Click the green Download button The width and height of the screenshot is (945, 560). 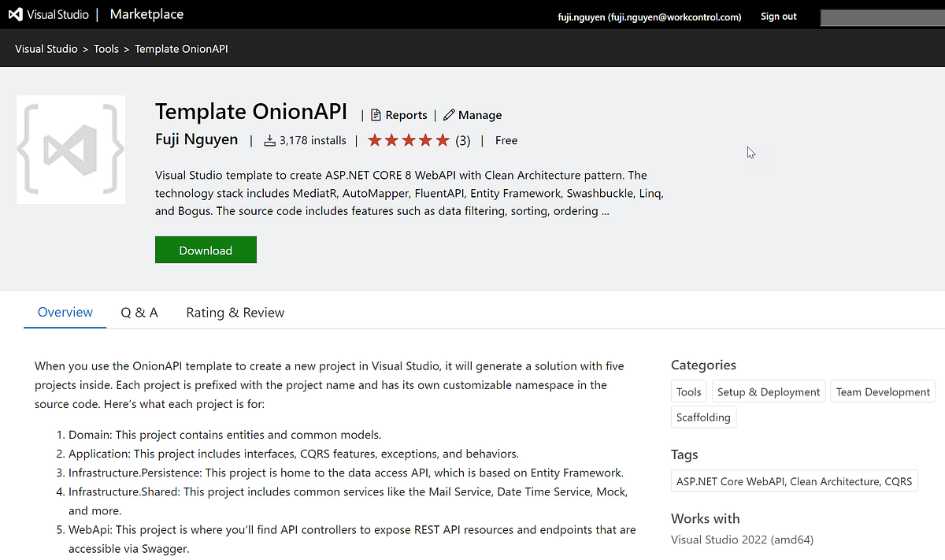(x=206, y=249)
